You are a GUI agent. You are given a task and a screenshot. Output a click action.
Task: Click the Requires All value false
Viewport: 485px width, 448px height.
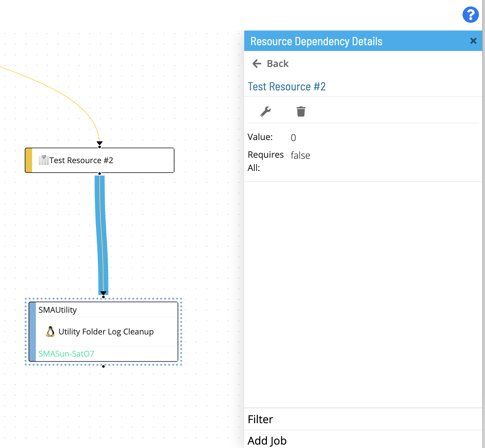point(300,155)
